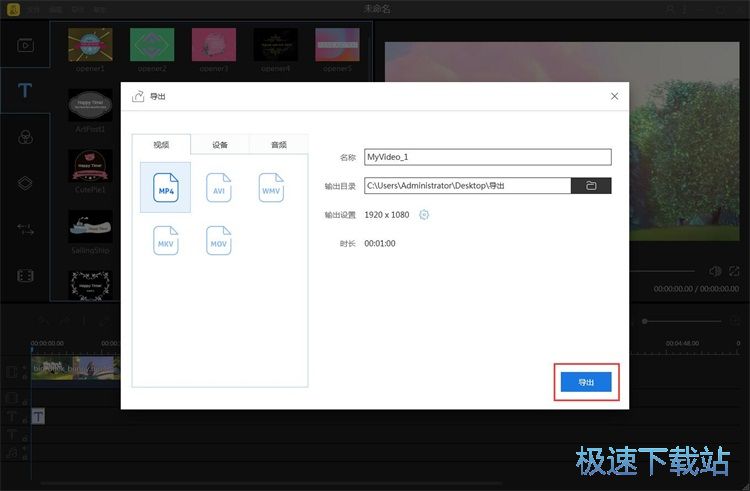The width and height of the screenshot is (750, 491).
Task: Select the opener2 template thumbnail
Action: point(152,44)
